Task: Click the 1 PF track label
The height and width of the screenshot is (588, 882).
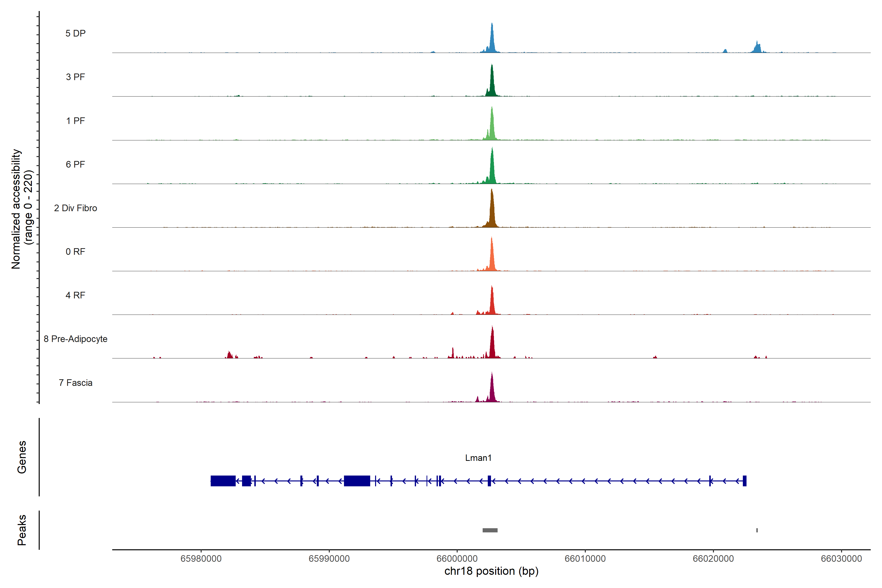Action: [75, 121]
